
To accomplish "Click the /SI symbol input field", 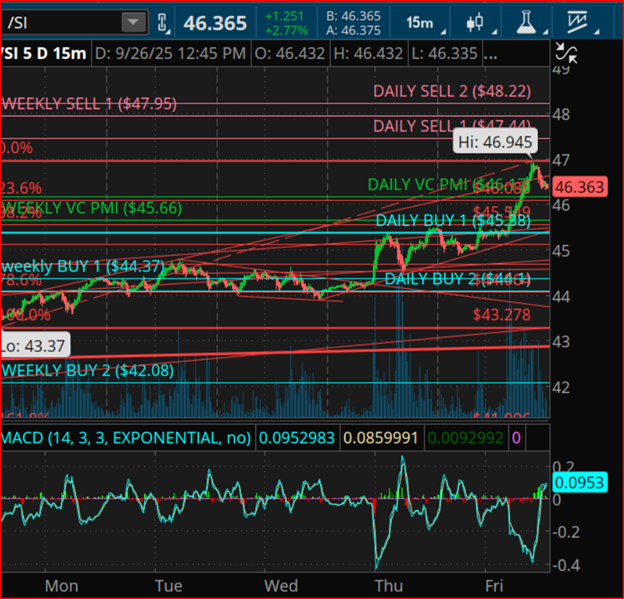I will 60,22.
